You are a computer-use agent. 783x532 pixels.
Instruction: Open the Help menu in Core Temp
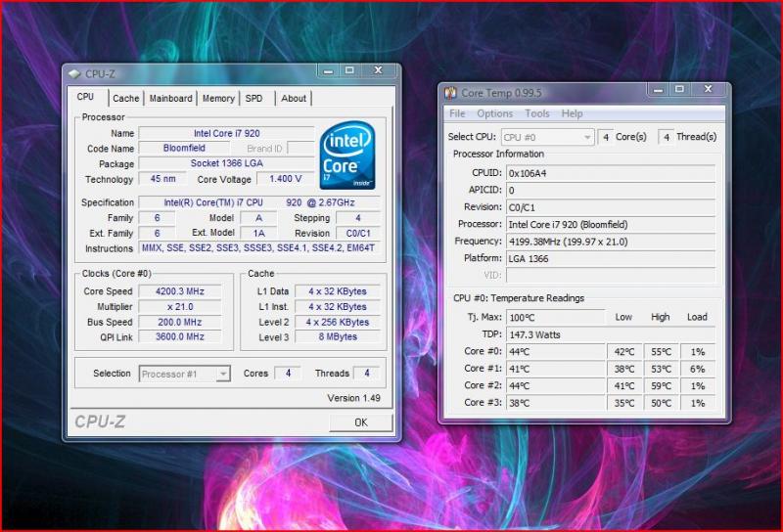(x=573, y=113)
